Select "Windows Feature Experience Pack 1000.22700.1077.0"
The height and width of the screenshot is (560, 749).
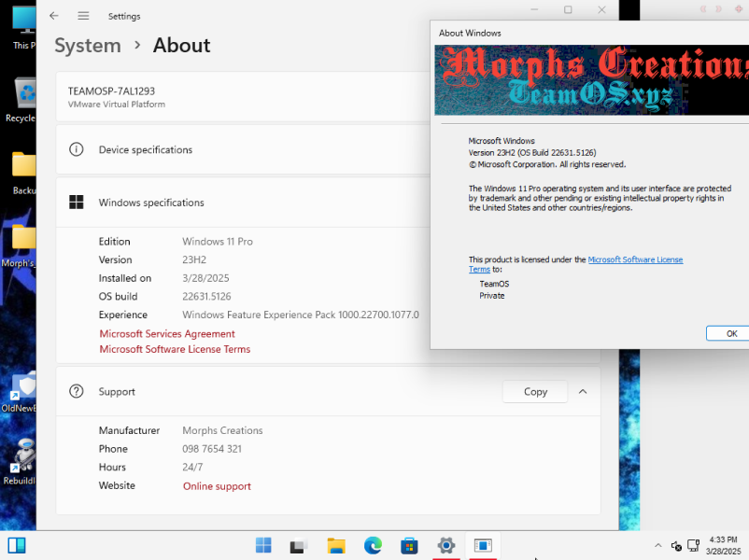[x=301, y=315]
